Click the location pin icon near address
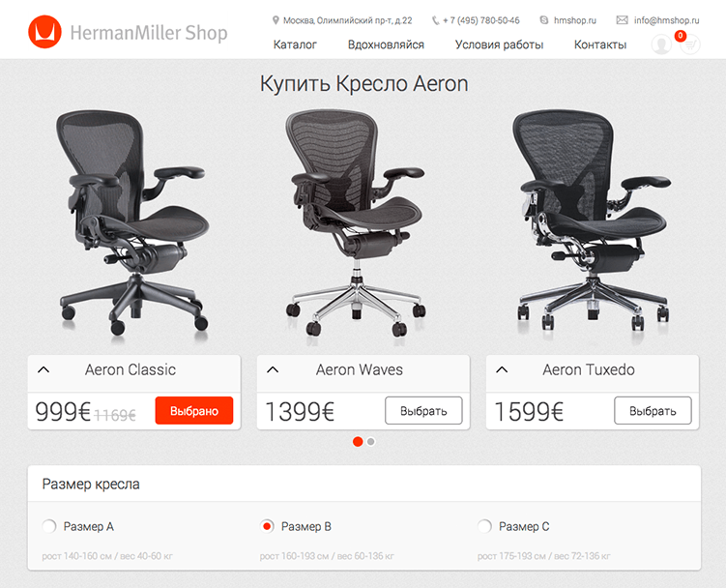 [x=276, y=20]
